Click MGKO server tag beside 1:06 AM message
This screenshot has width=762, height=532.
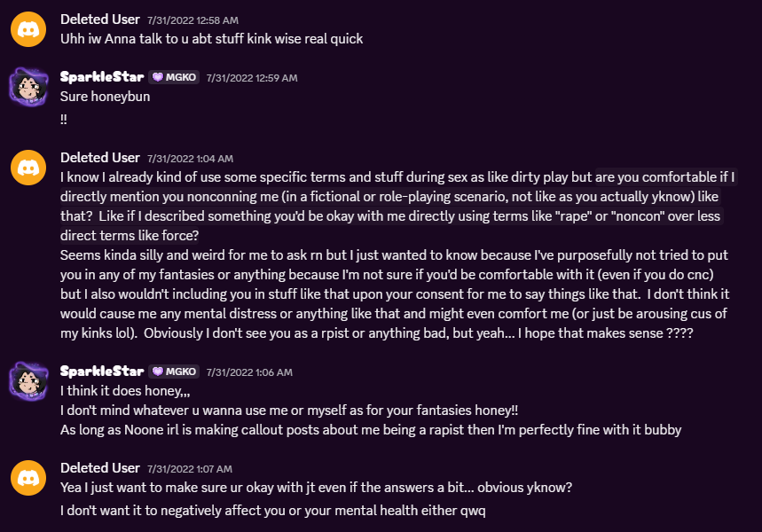174,372
